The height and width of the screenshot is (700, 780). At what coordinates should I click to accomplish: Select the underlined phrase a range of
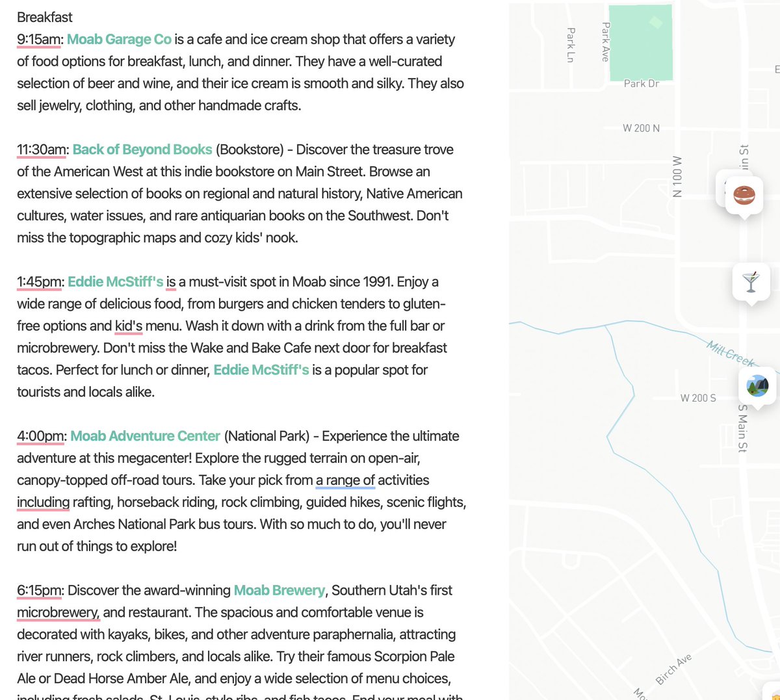tap(345, 480)
